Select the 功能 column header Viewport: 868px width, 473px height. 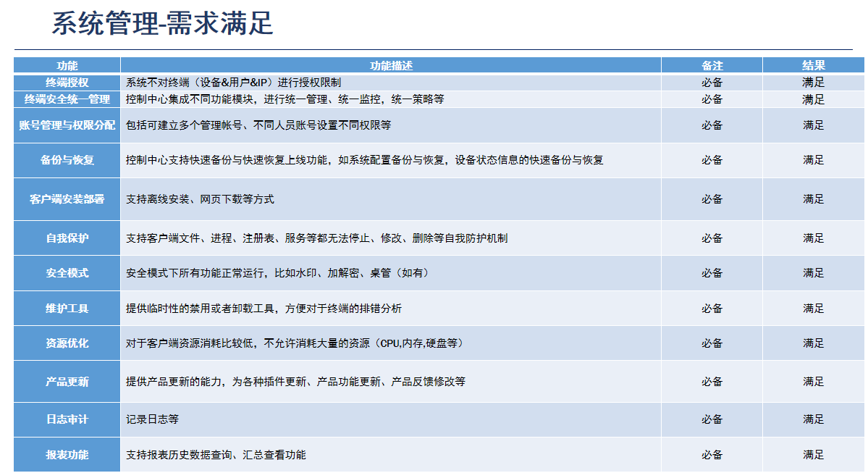67,65
